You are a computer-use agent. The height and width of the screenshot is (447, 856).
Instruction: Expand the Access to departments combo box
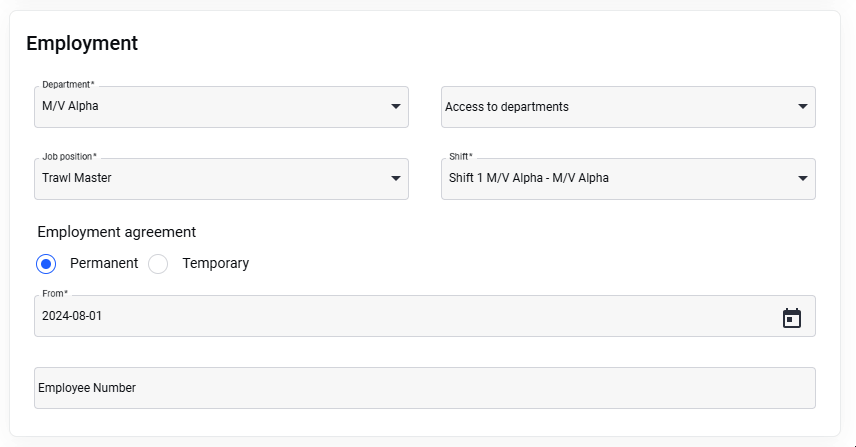point(610,107)
